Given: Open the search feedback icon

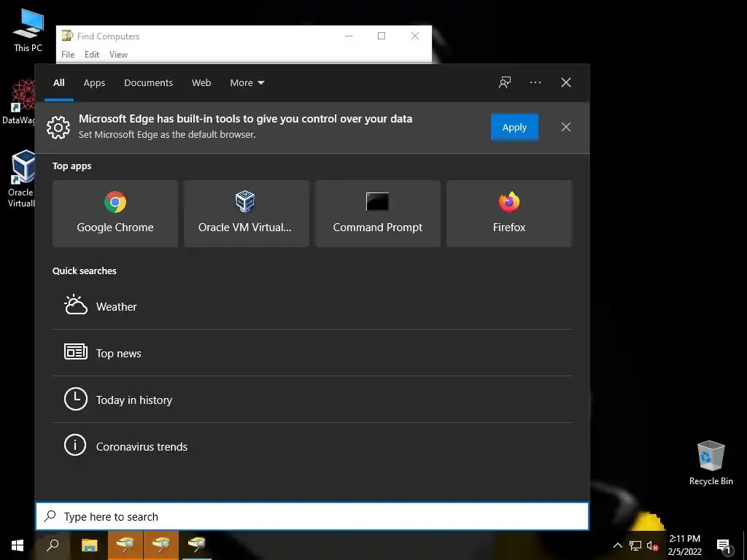Looking at the screenshot, I should click(x=505, y=82).
